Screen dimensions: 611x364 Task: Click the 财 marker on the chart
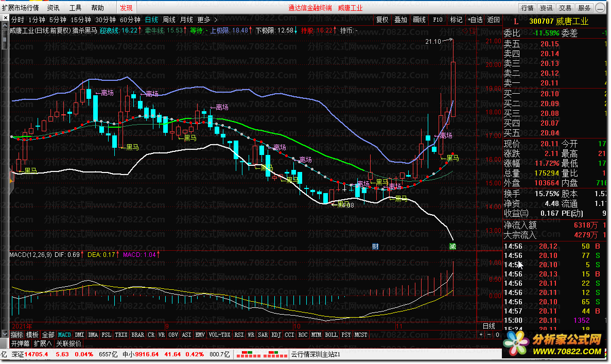(x=375, y=246)
